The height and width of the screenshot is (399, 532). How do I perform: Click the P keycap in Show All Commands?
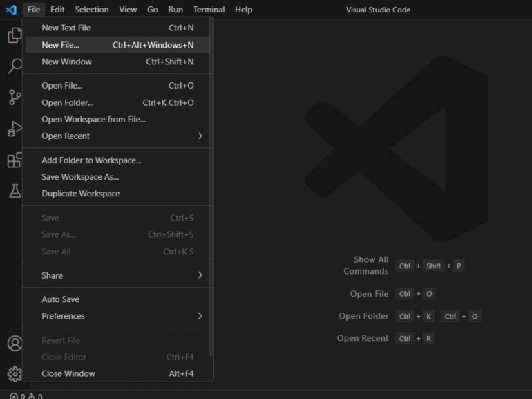point(459,266)
